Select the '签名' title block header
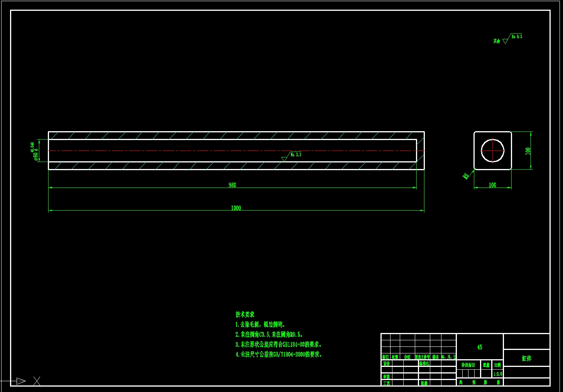The width and height of the screenshot is (563, 392). coord(435,357)
